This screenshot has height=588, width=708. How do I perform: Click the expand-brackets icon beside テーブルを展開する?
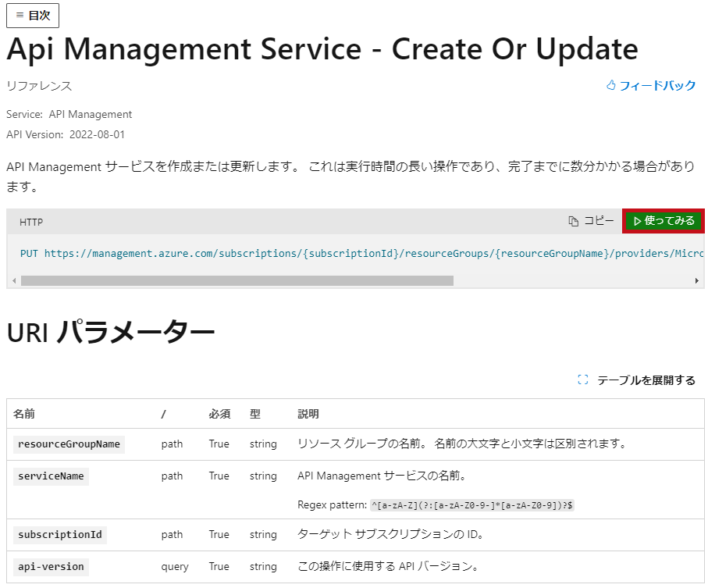point(583,380)
